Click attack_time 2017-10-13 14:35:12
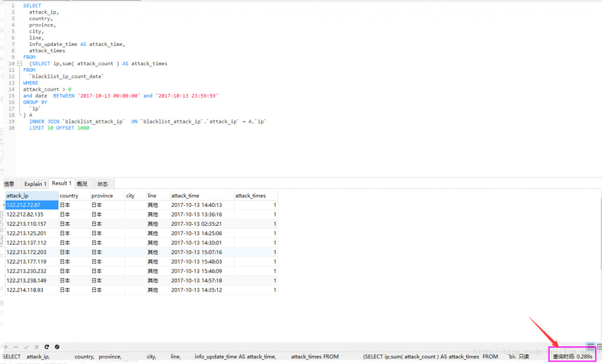 point(202,290)
